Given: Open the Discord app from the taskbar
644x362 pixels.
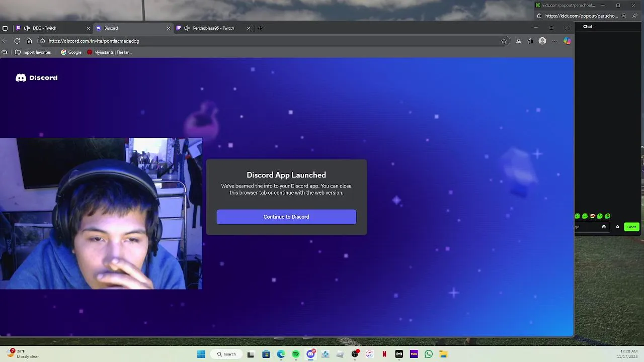Looking at the screenshot, I should pos(310,354).
